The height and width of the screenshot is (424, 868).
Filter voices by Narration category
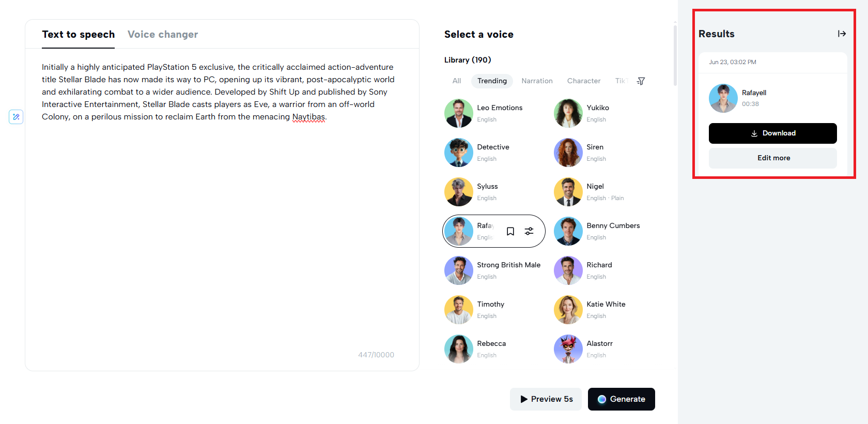click(x=537, y=81)
